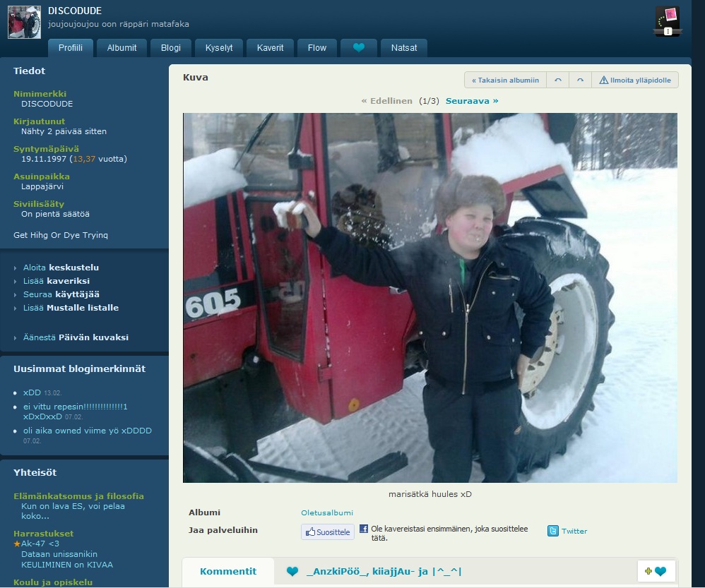
Task: Open DISCODUDE's profile avatar thumbnail
Action: (24, 23)
